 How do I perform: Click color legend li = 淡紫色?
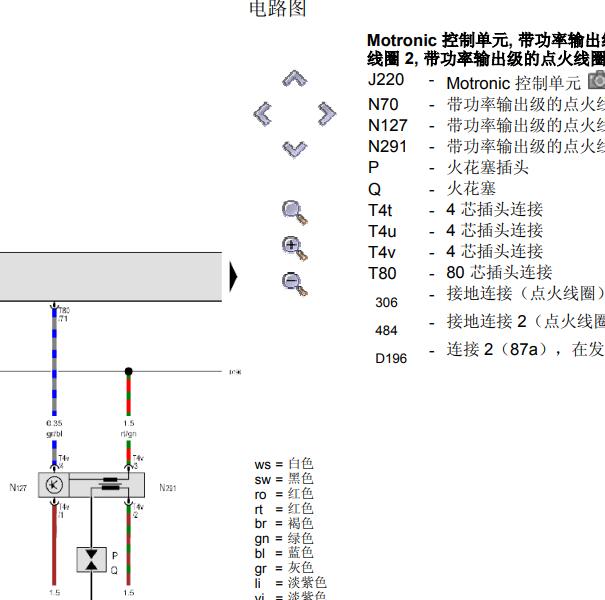pos(291,583)
